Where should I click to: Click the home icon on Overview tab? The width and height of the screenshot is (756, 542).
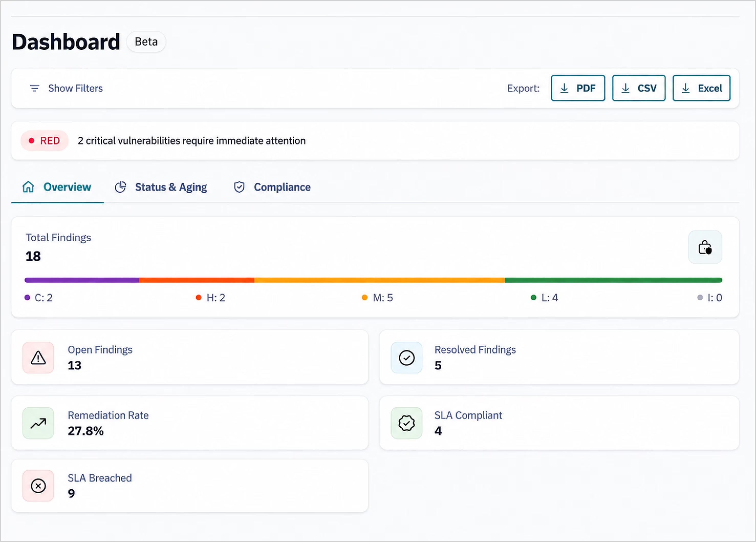click(28, 187)
